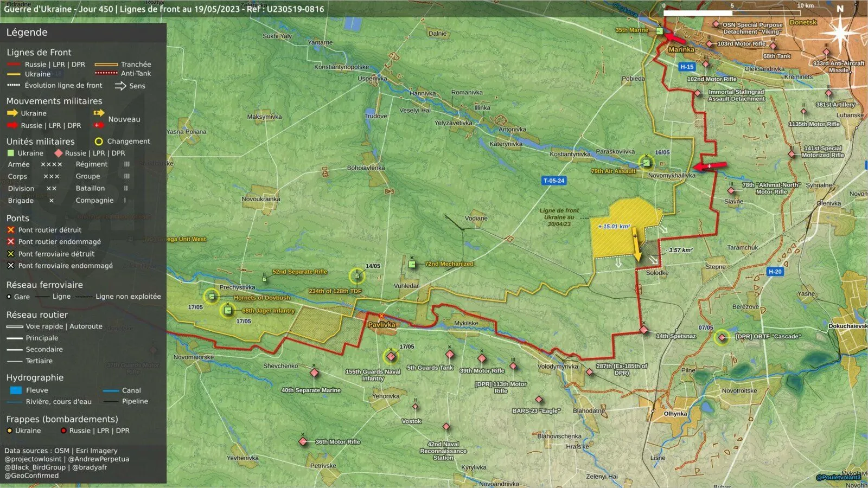Click the Immortal Stalingrad Assault Detachment diamond
Screen dimensions: 868x488
(x=698, y=93)
